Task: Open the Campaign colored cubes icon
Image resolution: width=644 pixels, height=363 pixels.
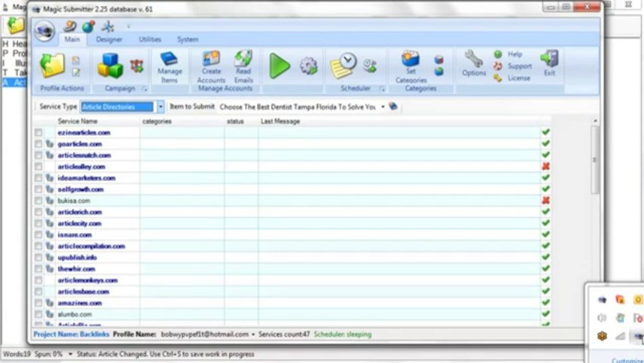Action: point(110,66)
